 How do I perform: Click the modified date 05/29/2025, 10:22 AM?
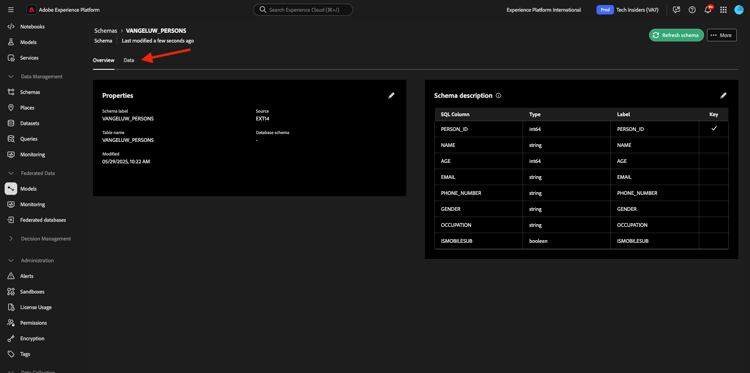point(126,162)
